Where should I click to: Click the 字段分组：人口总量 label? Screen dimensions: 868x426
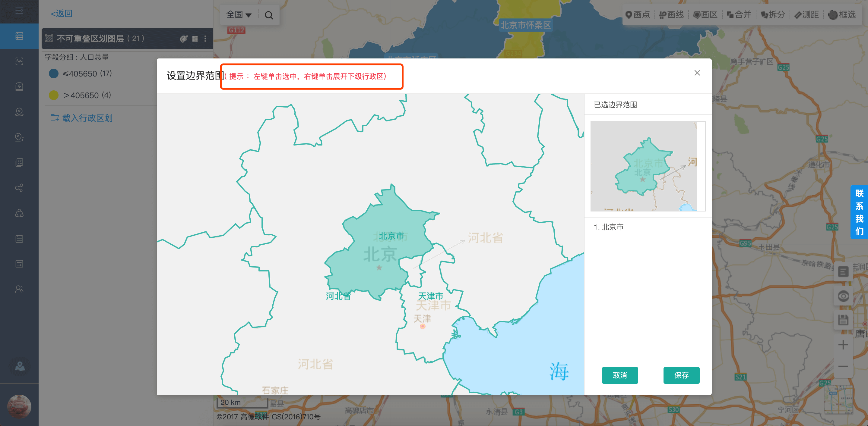77,57
